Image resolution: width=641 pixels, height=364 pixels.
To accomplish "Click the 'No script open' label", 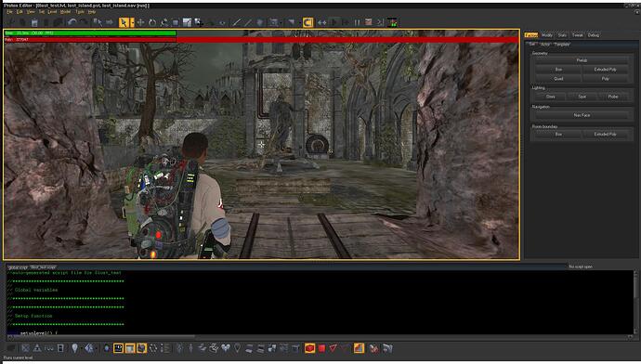I will 581,266.
